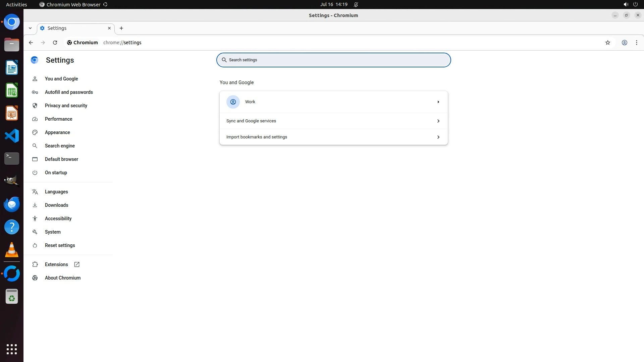This screenshot has height=362, width=644.
Task: Expand Sync and Google services chevron
Action: pyautogui.click(x=438, y=121)
